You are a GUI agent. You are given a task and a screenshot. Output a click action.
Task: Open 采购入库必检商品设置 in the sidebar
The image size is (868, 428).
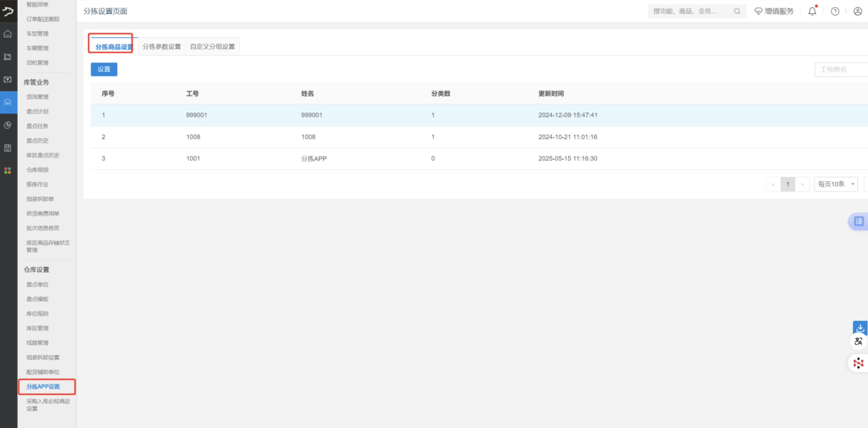[x=48, y=405]
